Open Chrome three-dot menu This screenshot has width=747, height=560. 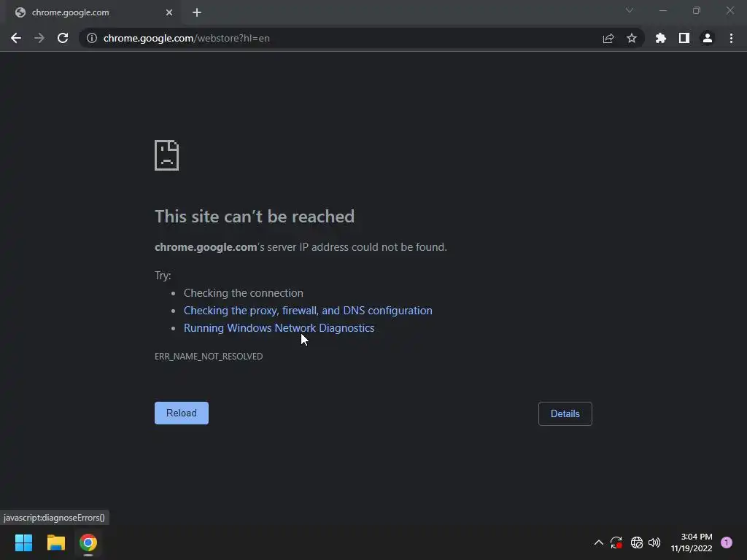tap(731, 38)
